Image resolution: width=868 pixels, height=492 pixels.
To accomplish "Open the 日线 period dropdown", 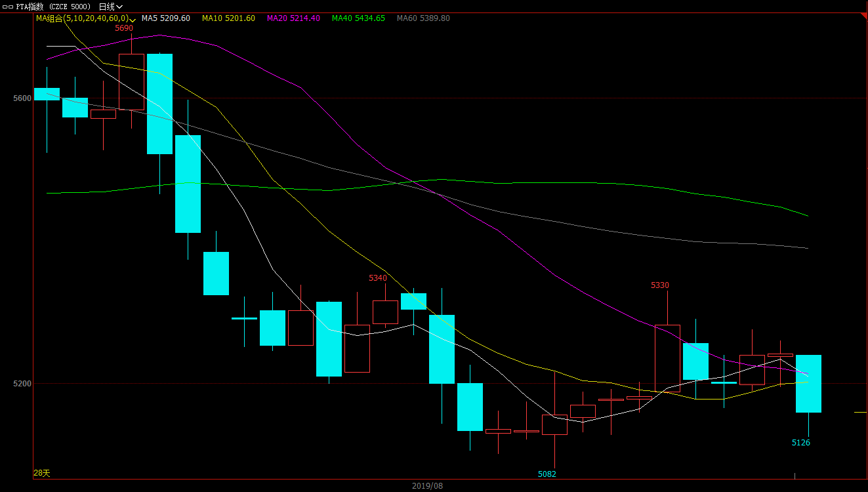I will (x=111, y=7).
